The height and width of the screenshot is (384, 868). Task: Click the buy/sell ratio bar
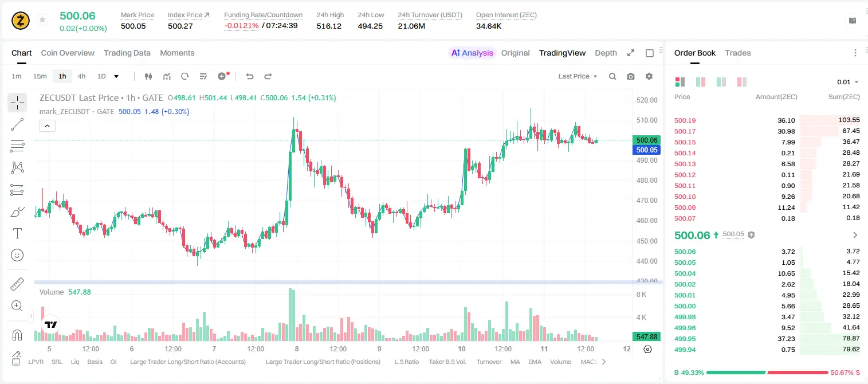tap(767, 373)
